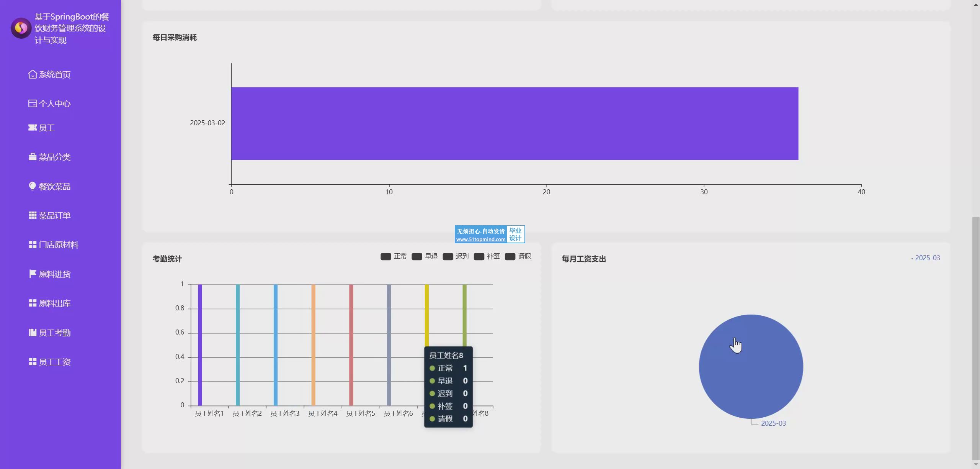This screenshot has width=980, height=469.
Task: Click the home icon beside 系统首页
Action: 33,74
